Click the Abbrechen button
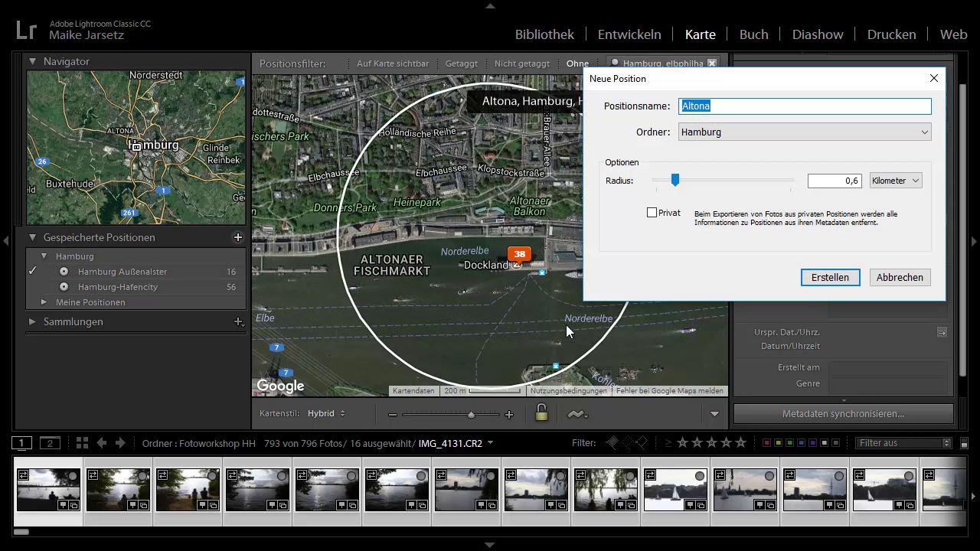The height and width of the screenshot is (551, 980). click(900, 277)
